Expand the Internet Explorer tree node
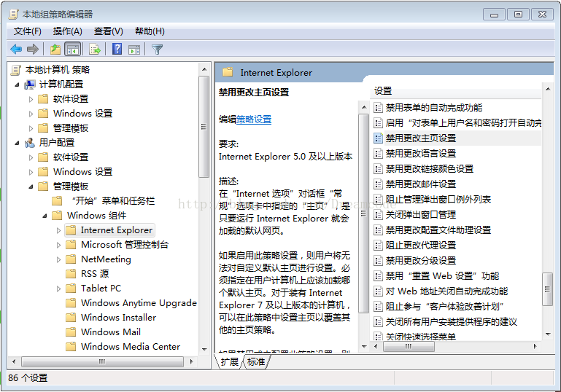Image resolution: width=561 pixels, height=392 pixels. [x=58, y=230]
